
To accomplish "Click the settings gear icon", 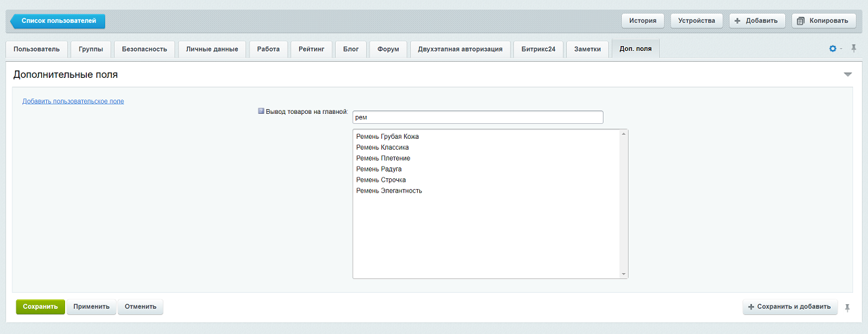I will point(833,49).
